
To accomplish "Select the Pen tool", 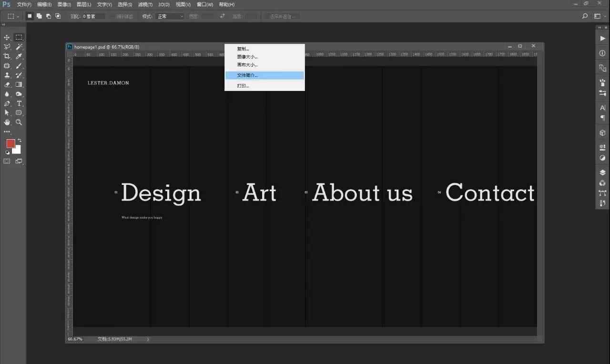I will point(7,103).
